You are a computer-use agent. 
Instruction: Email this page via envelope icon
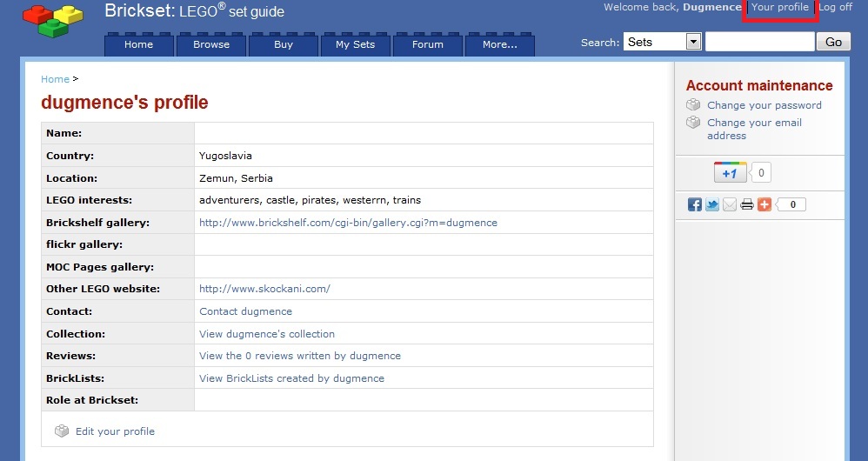[730, 204]
